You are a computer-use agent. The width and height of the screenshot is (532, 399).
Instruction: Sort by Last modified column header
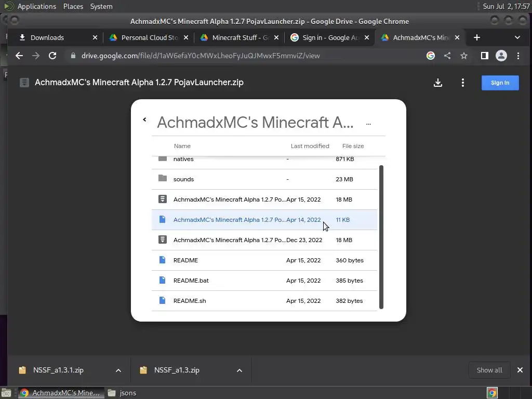pos(310,146)
